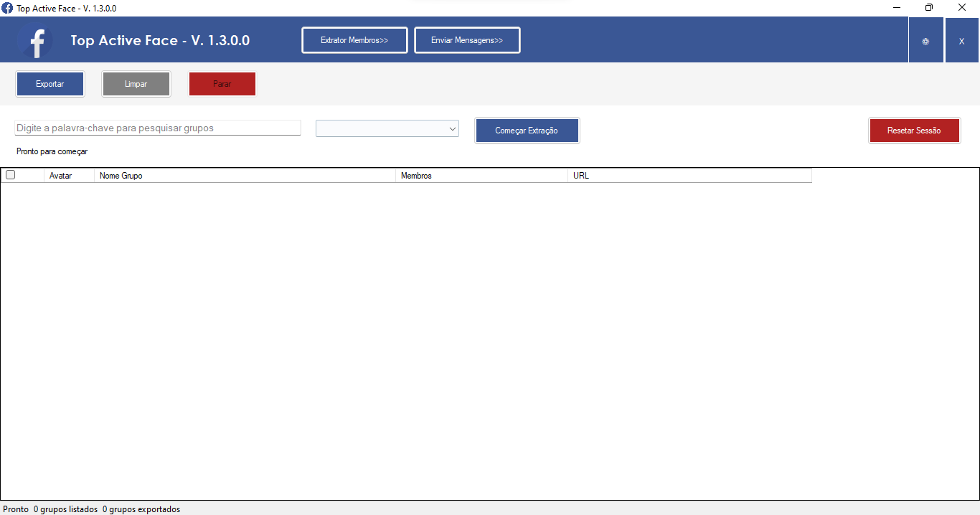Click the URL column header

click(689, 176)
